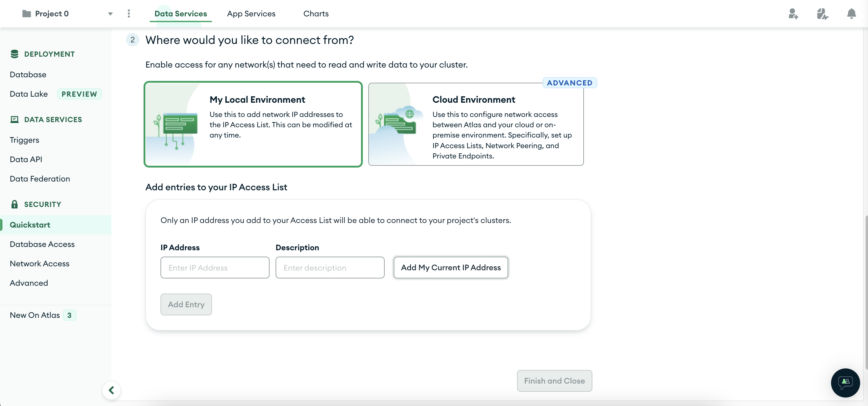The width and height of the screenshot is (868, 406).
Task: Click the DEPLOYMENT section heading
Action: pyautogui.click(x=50, y=54)
